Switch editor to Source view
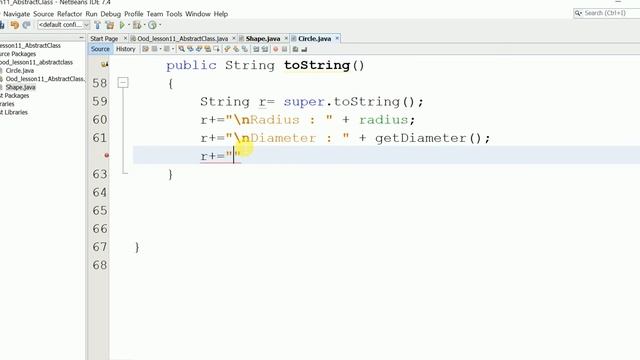Screen dimensions: 640x360 point(100,49)
